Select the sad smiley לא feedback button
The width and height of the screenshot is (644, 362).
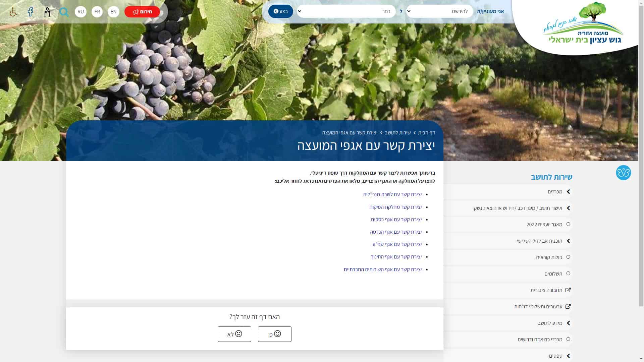(x=234, y=334)
